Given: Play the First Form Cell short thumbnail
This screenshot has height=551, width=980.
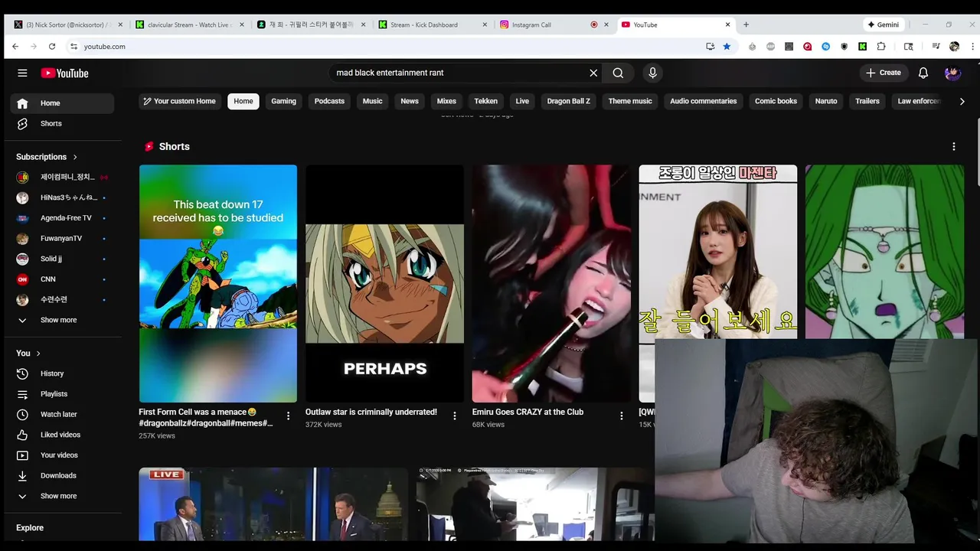Looking at the screenshot, I should pyautogui.click(x=218, y=283).
